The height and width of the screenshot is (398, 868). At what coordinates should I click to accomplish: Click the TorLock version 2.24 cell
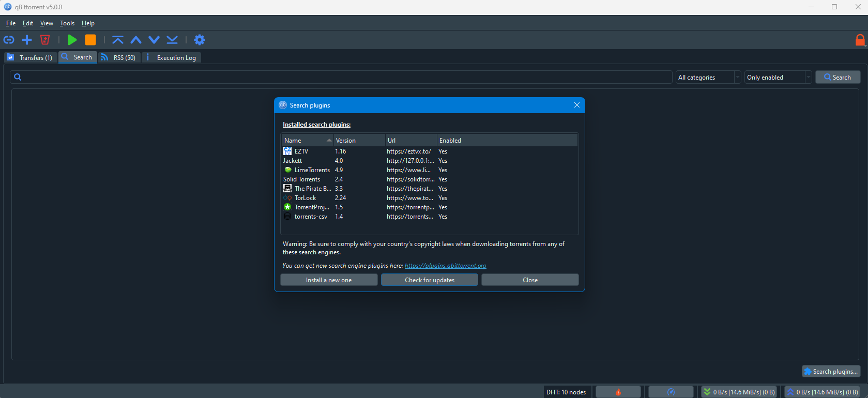(341, 197)
